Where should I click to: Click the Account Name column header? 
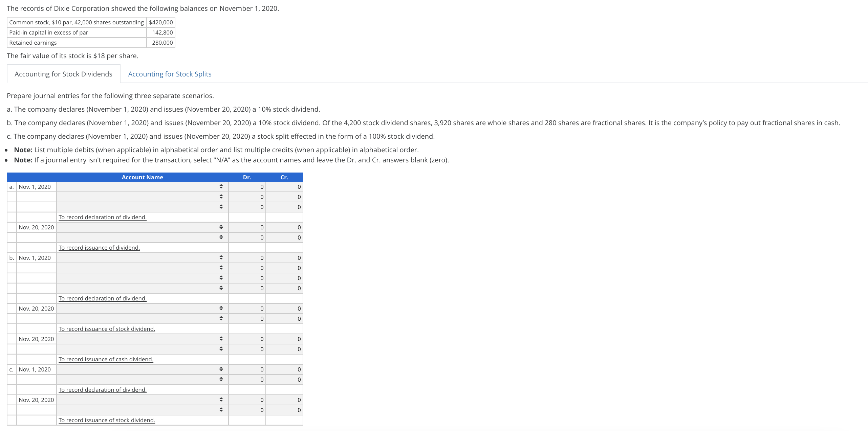tap(142, 177)
